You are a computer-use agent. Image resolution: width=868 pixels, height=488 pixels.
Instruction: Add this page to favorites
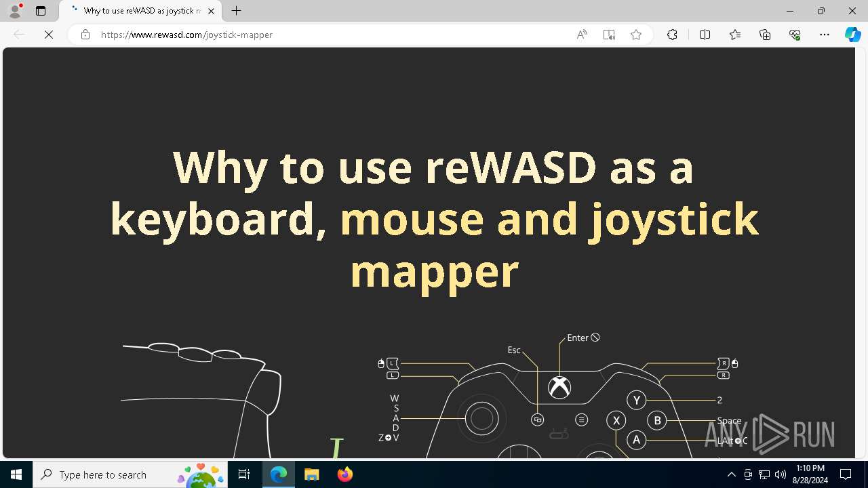pos(636,35)
